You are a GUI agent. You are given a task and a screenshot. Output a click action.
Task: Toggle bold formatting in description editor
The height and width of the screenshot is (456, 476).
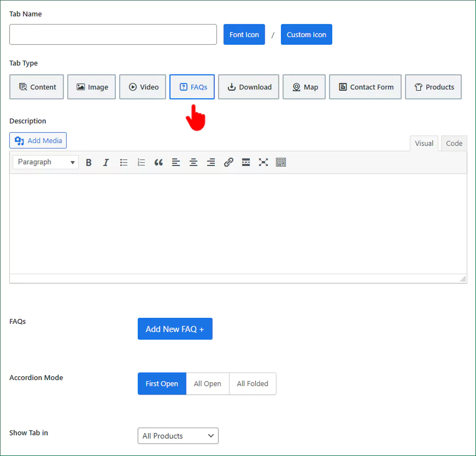pyautogui.click(x=89, y=162)
